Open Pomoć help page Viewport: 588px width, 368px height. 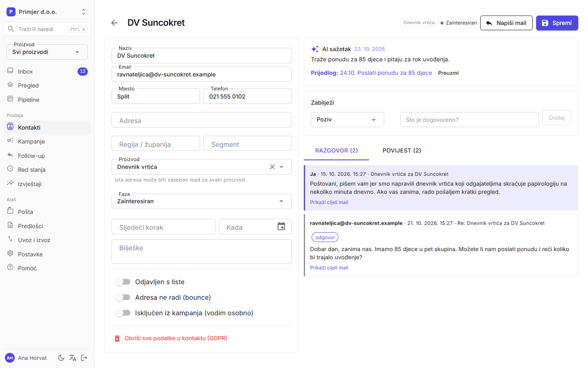(47, 268)
